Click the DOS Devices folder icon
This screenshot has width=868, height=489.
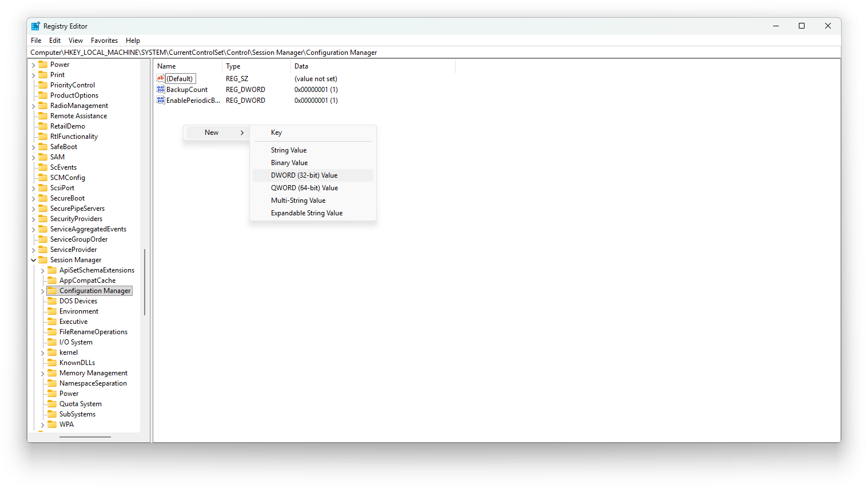(x=52, y=301)
